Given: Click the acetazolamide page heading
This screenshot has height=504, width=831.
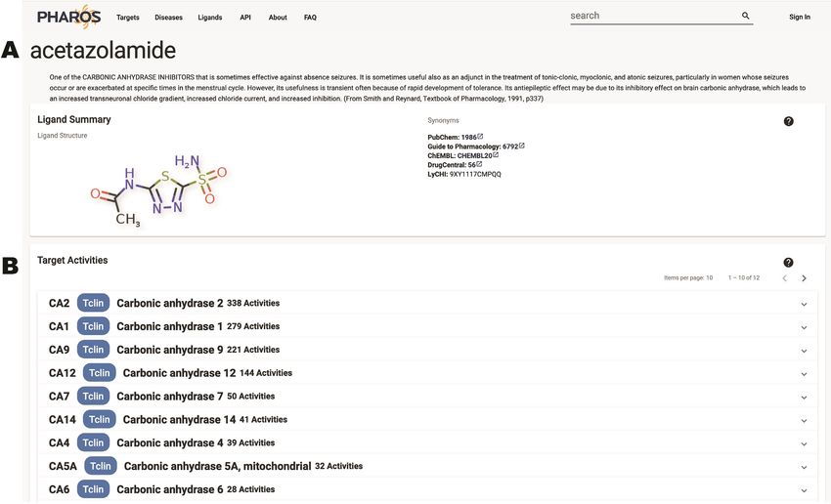Looking at the screenshot, I should point(103,51).
